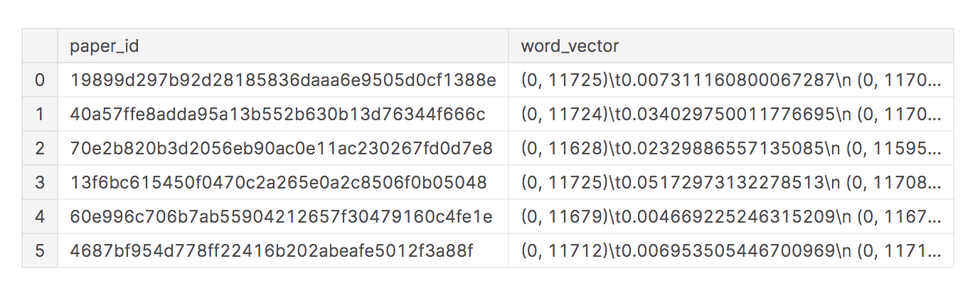Click the paper_id column header
Viewport: 980px width, 286px height.
(x=104, y=46)
